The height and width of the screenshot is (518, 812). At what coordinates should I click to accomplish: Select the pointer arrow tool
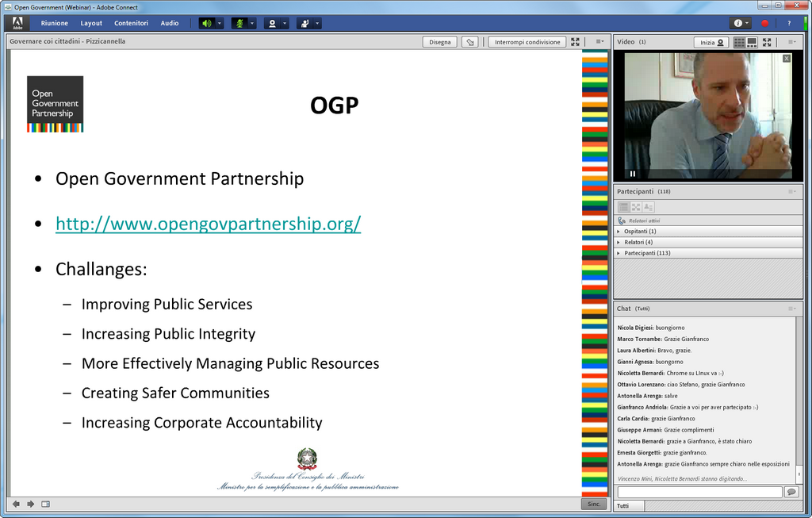point(469,42)
